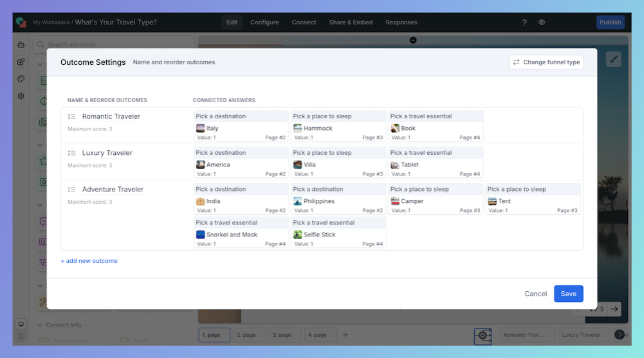Toggle the preview eye icon

(542, 22)
